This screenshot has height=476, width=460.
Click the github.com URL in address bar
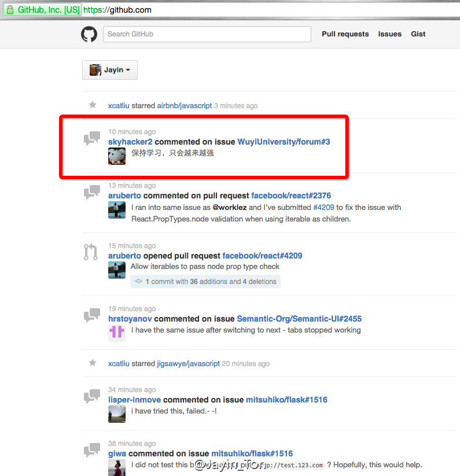[117, 10]
